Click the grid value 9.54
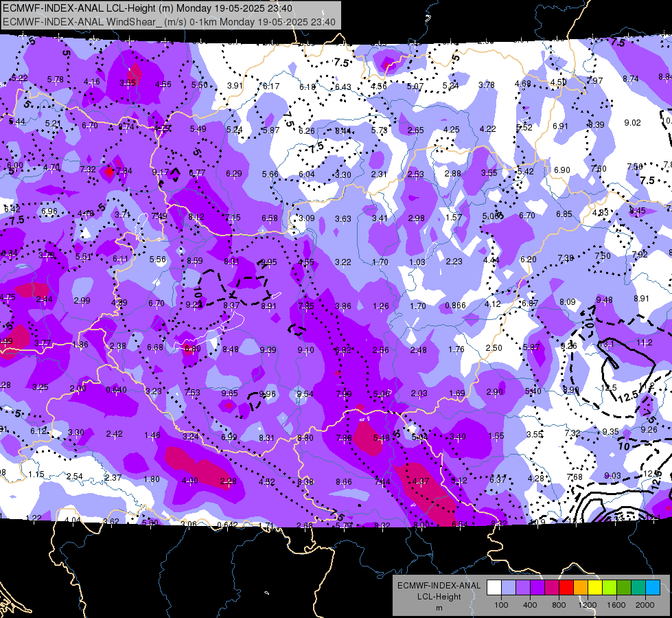Image resolution: width=672 pixels, height=618 pixels. pos(305,393)
